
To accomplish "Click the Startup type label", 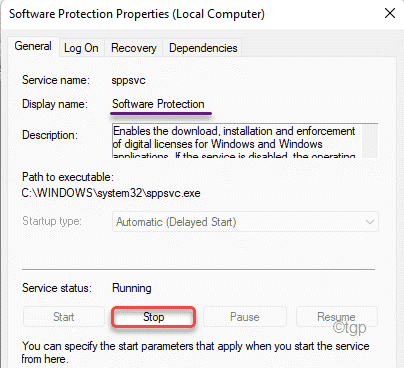I will coord(52,221).
